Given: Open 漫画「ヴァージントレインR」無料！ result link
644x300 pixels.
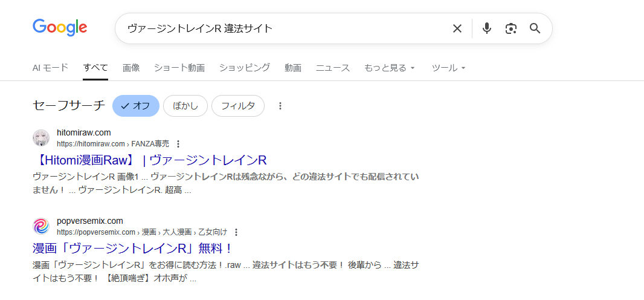Looking at the screenshot, I should pos(133,248).
